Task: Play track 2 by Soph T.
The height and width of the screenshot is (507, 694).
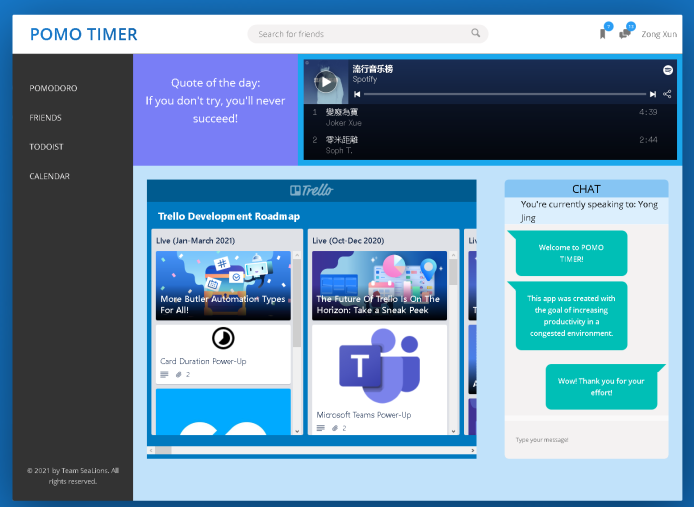Action: (x=490, y=145)
